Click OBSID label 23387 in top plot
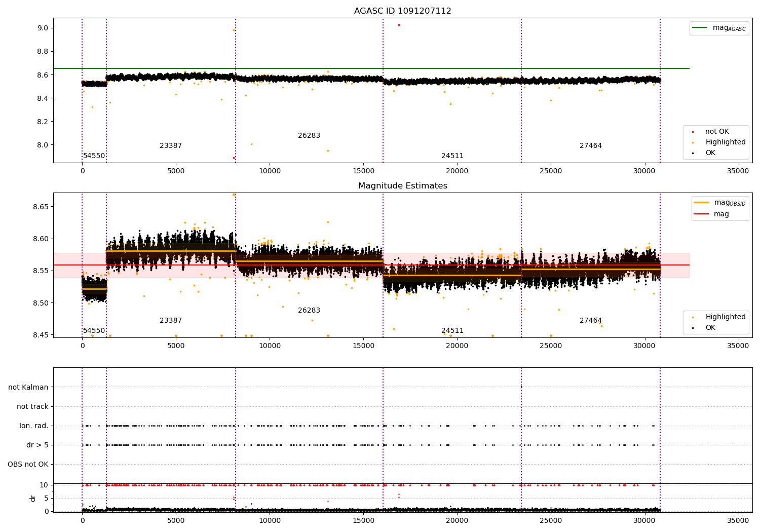The width and height of the screenshot is (760, 532). click(x=171, y=146)
